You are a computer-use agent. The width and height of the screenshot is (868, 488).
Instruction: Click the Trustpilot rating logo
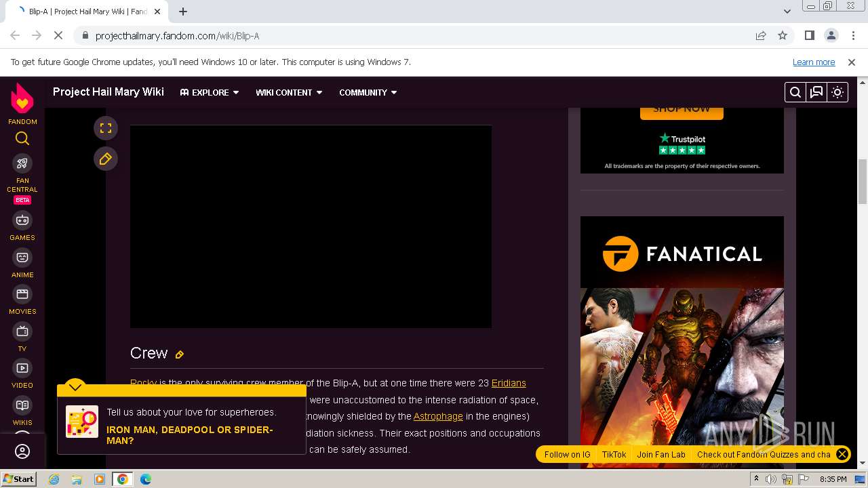point(682,144)
